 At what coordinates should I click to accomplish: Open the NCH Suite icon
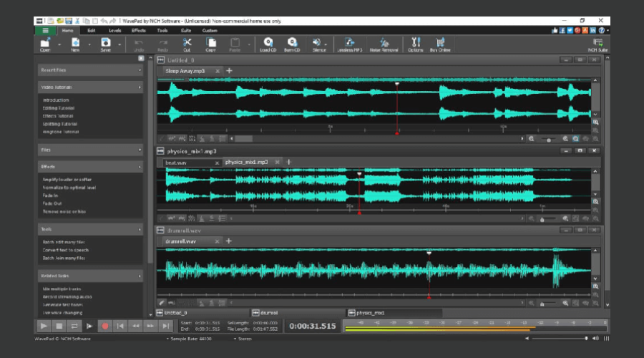[x=597, y=44]
